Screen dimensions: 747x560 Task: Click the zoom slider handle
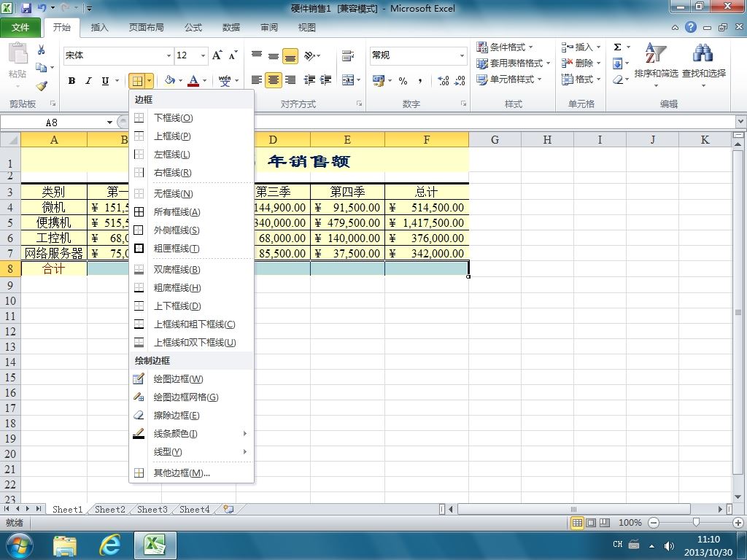point(696,522)
